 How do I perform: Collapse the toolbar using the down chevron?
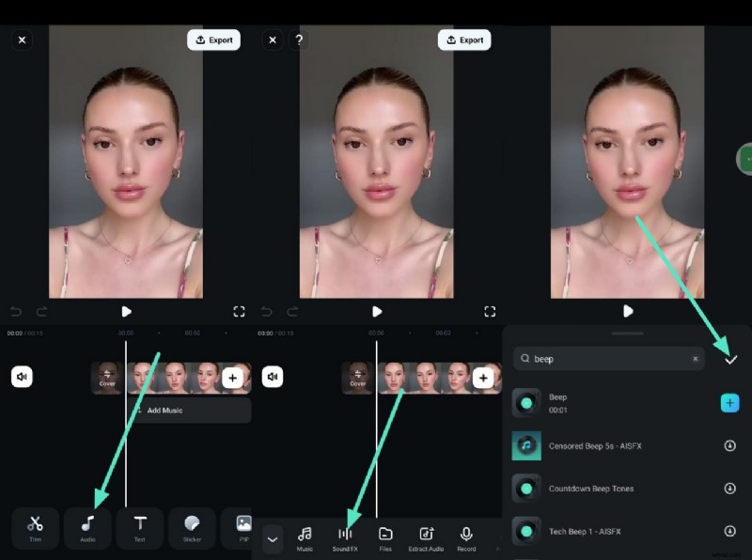(274, 538)
